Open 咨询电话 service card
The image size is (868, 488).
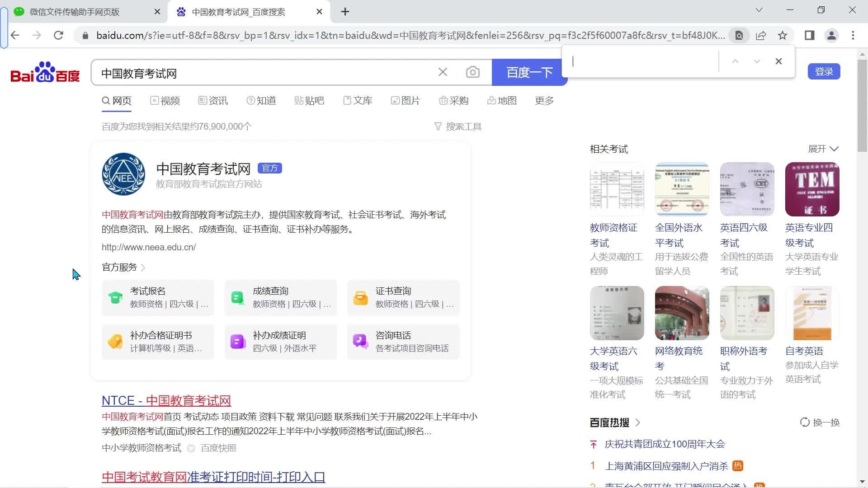pyautogui.click(x=403, y=342)
